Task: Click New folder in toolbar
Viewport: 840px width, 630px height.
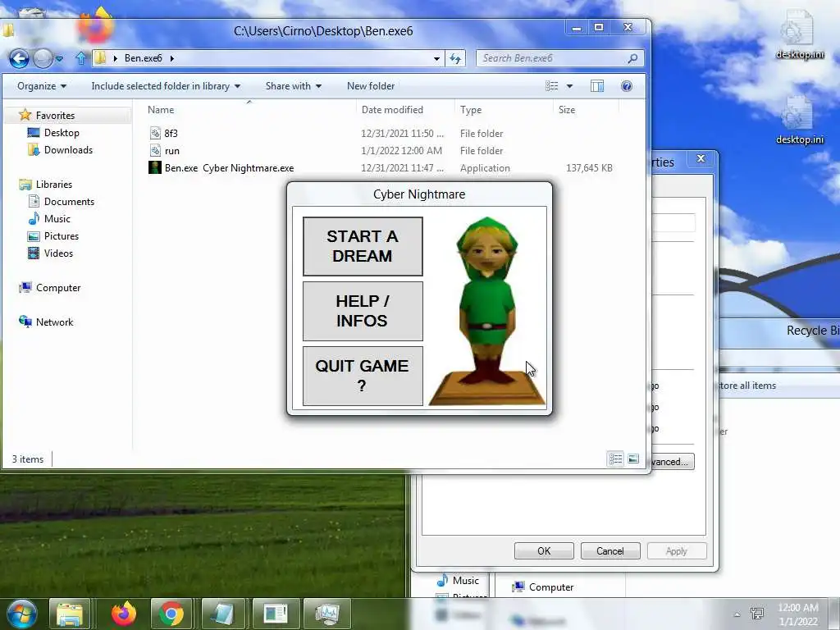Action: click(x=371, y=85)
